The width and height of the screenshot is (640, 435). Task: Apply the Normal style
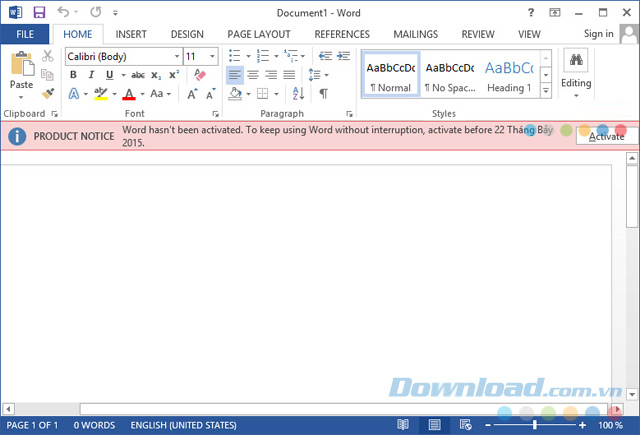(391, 75)
